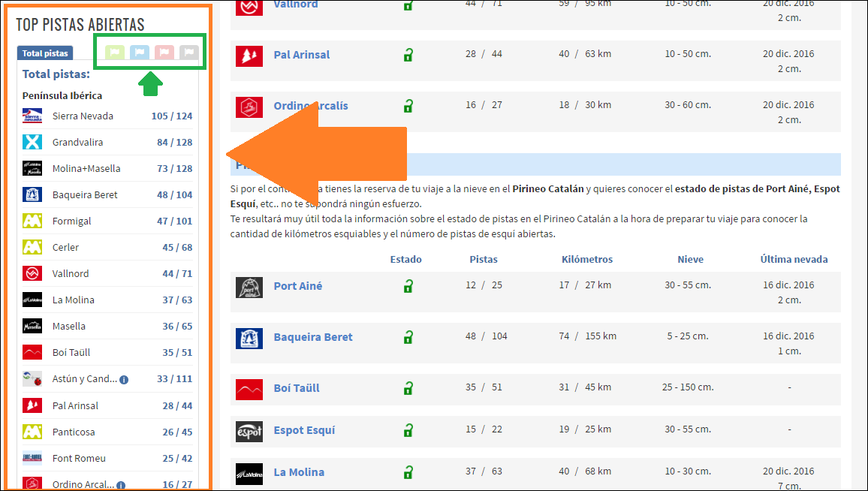
Task: Click the '33 / 111' Astún count
Action: (x=174, y=378)
